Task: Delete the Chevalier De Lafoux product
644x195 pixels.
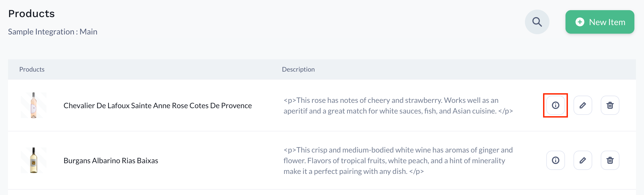Action: (610, 105)
